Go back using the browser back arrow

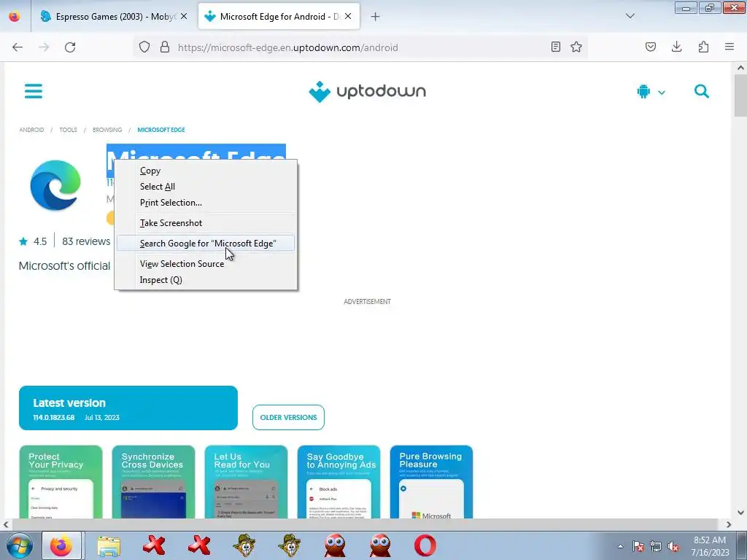pyautogui.click(x=18, y=47)
